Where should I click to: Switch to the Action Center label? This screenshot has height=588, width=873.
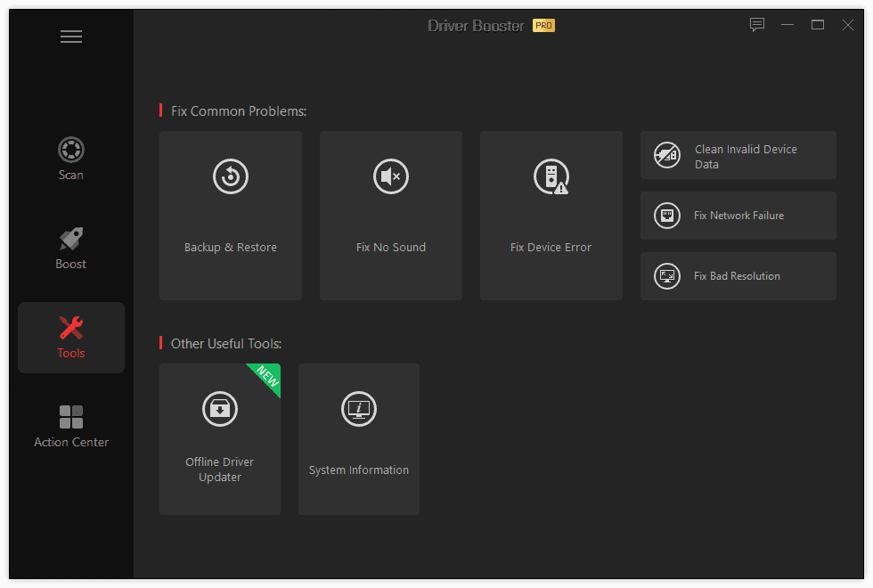(x=71, y=443)
